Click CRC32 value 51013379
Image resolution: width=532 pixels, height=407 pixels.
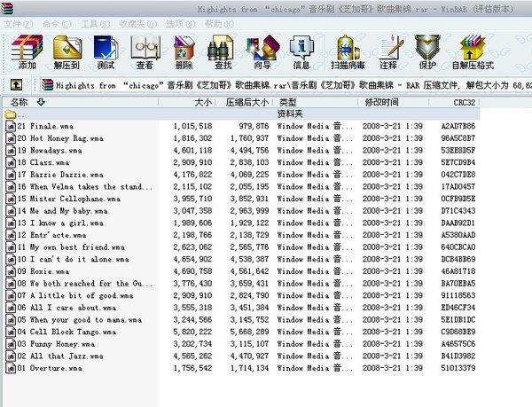click(x=458, y=368)
